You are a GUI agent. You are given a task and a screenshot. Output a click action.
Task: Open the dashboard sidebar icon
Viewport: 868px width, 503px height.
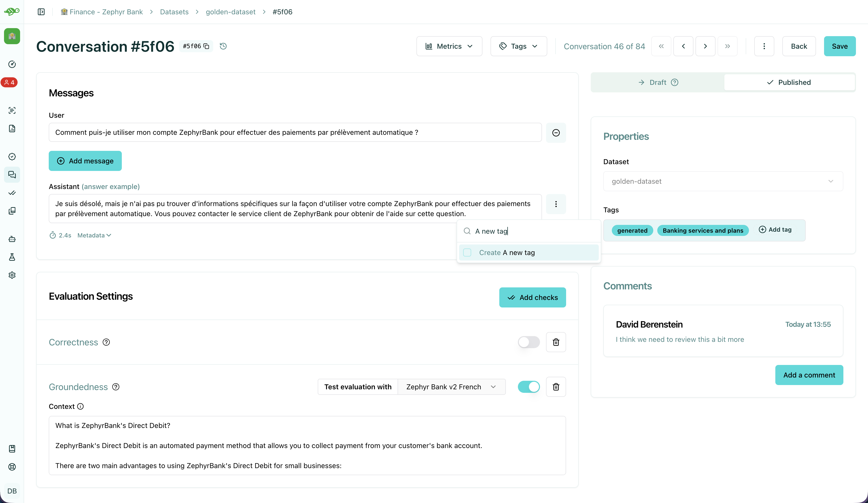coord(12,64)
